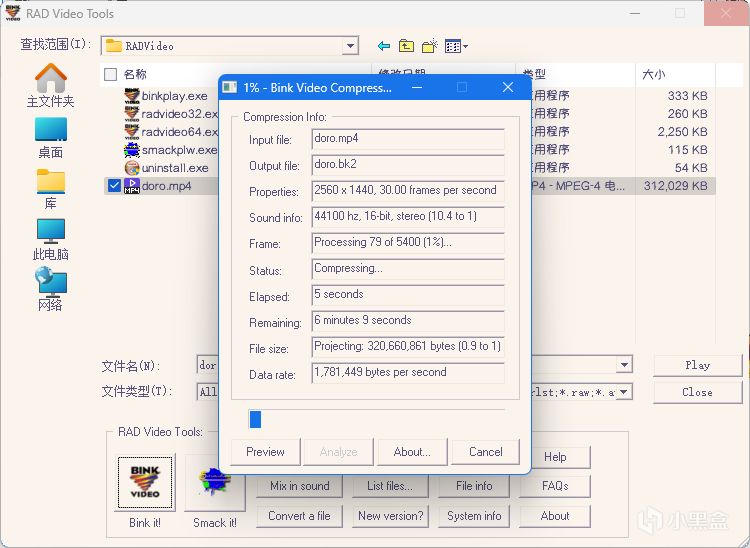Select the radvideo64.exe file icon
The width and height of the screenshot is (750, 548).
pos(132,132)
